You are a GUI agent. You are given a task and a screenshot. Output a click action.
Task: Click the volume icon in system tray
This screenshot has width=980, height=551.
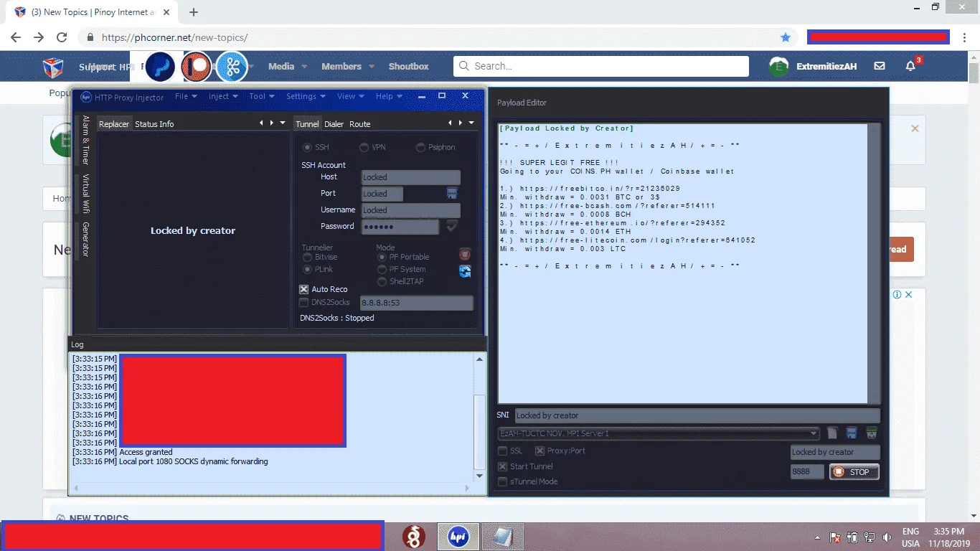(x=887, y=537)
